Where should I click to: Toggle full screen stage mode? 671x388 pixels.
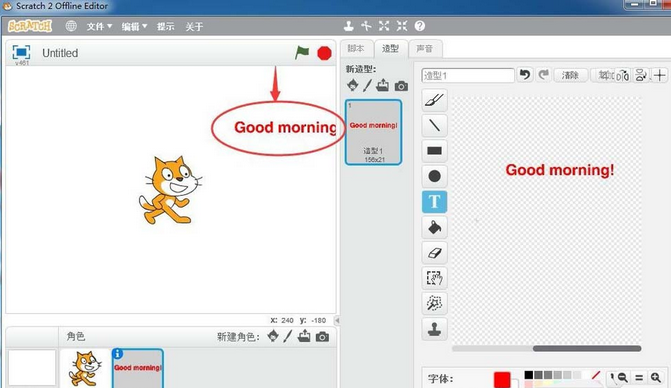pos(21,52)
